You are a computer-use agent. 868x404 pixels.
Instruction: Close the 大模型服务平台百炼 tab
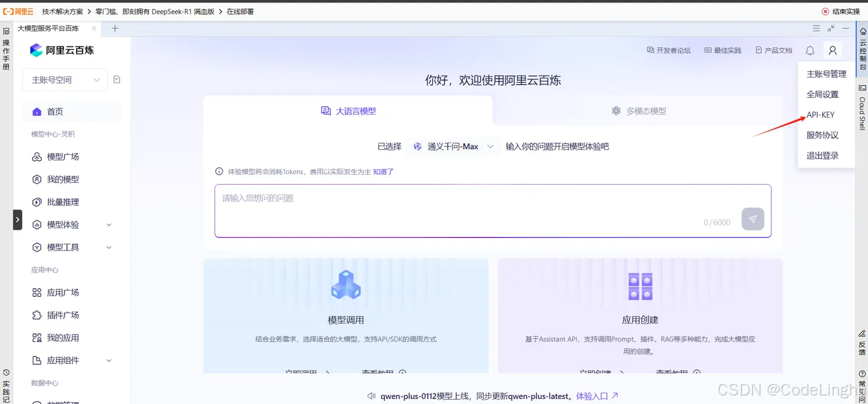pos(94,29)
